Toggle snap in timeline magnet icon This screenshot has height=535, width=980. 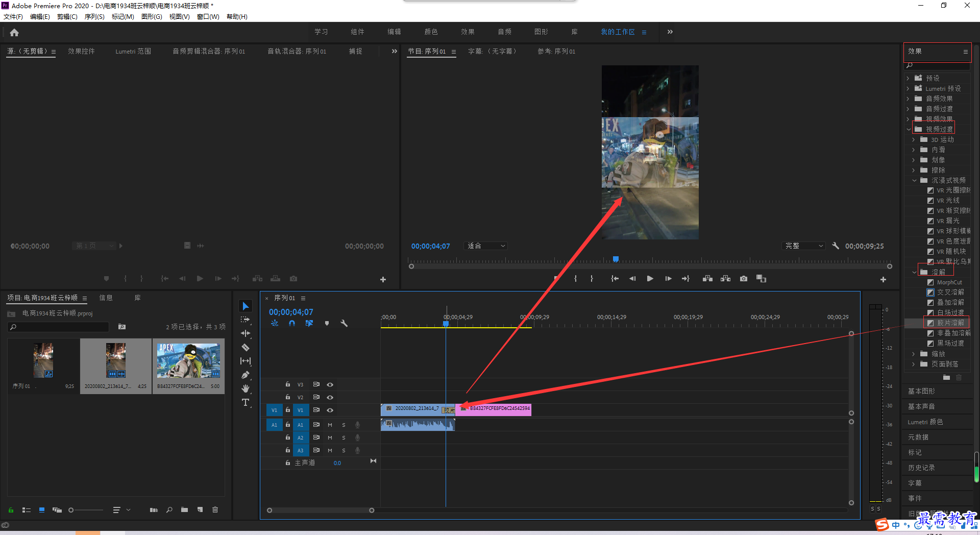(292, 323)
